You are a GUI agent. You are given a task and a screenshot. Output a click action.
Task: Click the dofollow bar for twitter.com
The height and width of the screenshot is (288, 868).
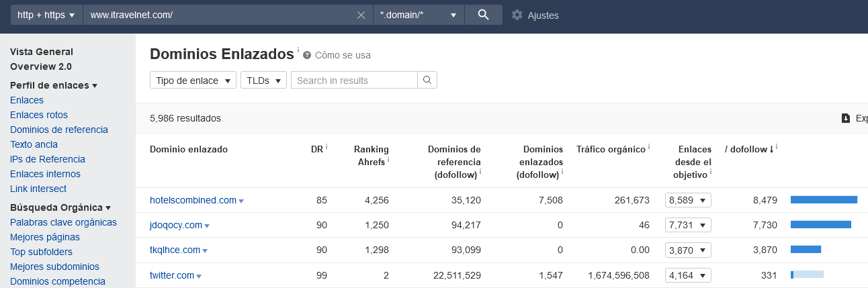(x=807, y=275)
